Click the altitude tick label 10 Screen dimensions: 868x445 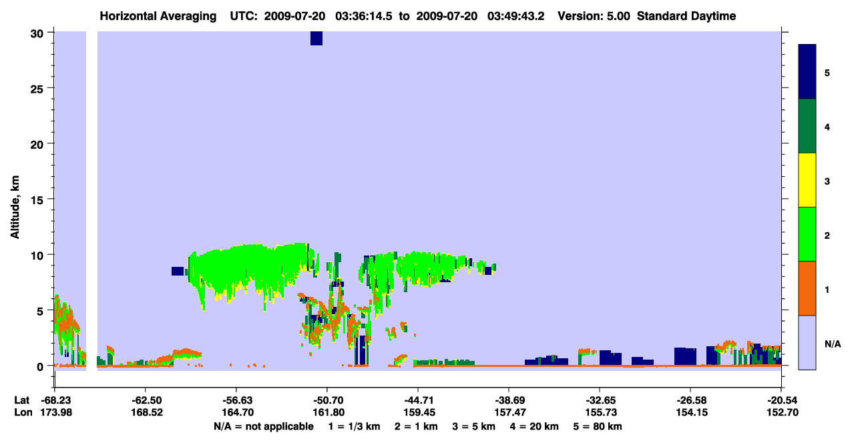click(38, 255)
